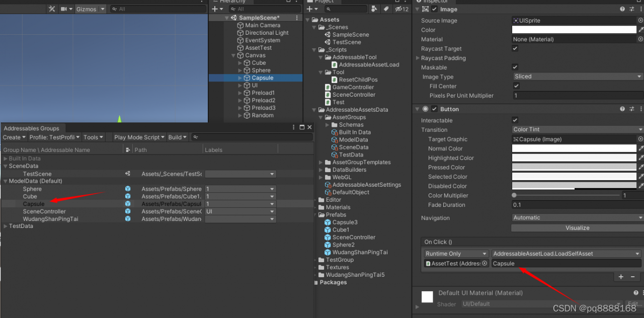The image size is (644, 318).
Task: Toggle Image component enabled checkbox
Action: [x=434, y=9]
